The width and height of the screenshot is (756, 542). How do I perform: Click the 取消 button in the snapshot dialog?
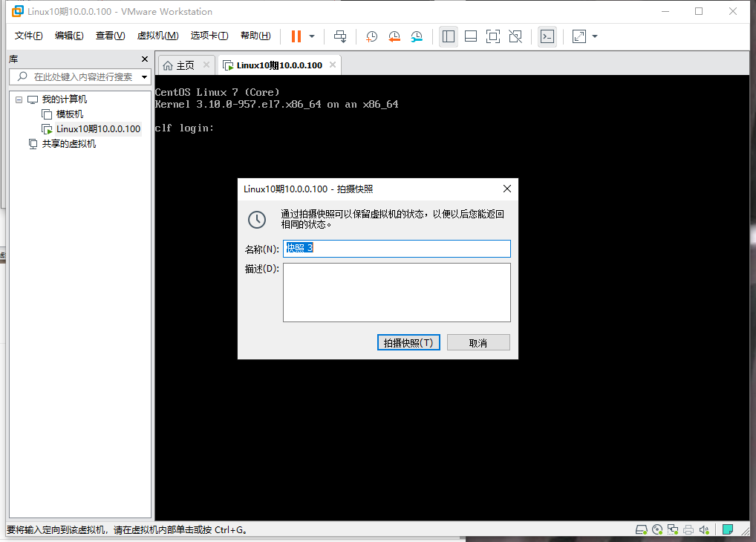(x=478, y=342)
